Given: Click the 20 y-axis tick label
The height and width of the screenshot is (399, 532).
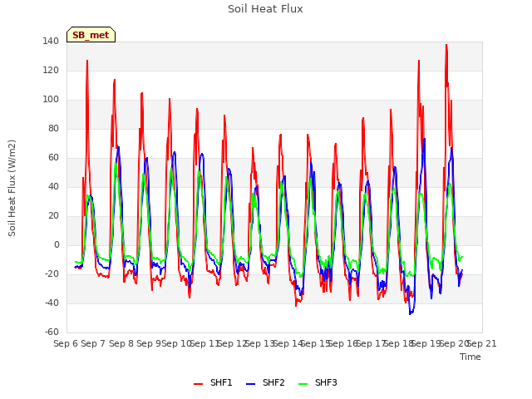Looking at the screenshot, I should click(53, 216).
